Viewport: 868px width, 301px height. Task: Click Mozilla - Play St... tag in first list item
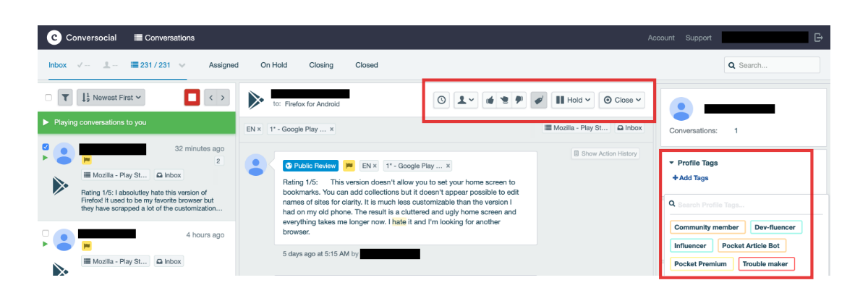(x=116, y=175)
